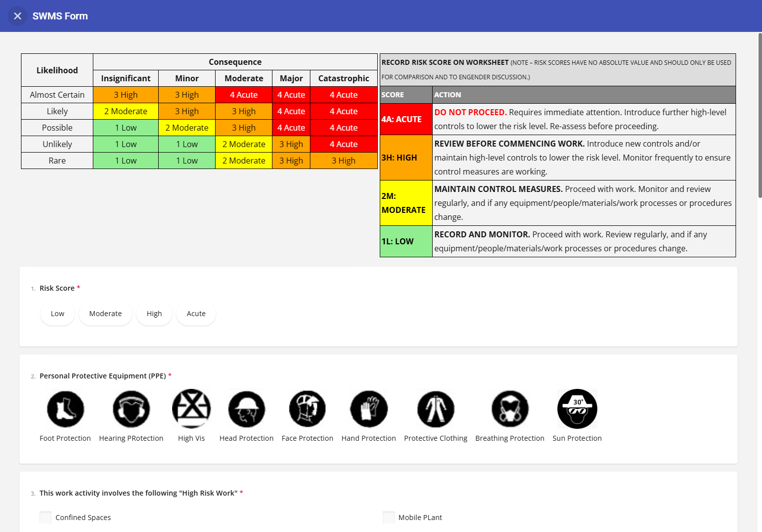Click the Insignificant consequence column header
Viewport: 762px width, 532px height.
click(x=126, y=78)
